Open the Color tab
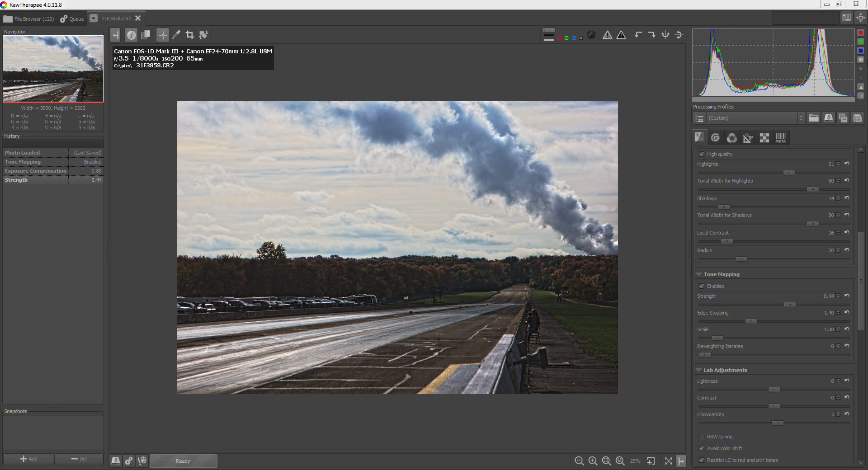The width and height of the screenshot is (868, 470). 731,137
